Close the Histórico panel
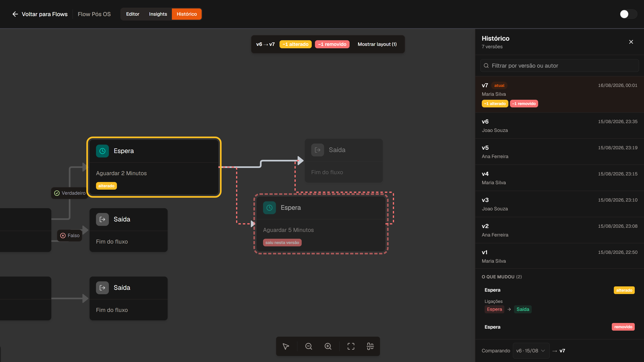This screenshot has width=644, height=362. (x=631, y=42)
